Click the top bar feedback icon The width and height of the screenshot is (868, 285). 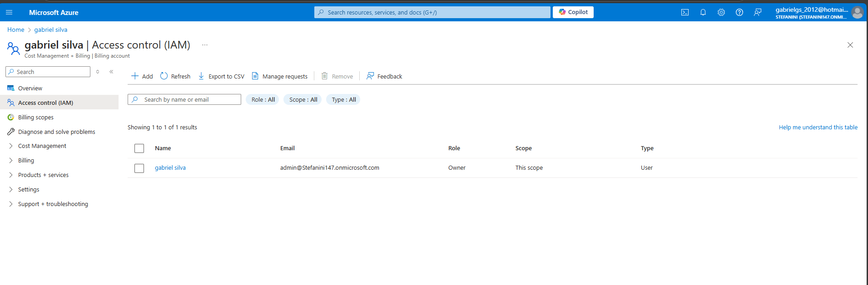click(x=758, y=12)
